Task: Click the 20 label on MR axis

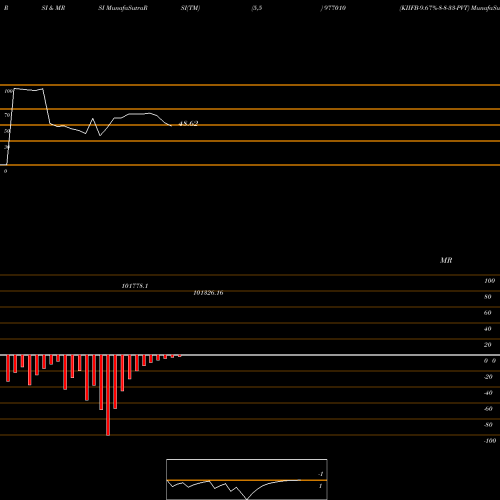Action: click(488, 345)
